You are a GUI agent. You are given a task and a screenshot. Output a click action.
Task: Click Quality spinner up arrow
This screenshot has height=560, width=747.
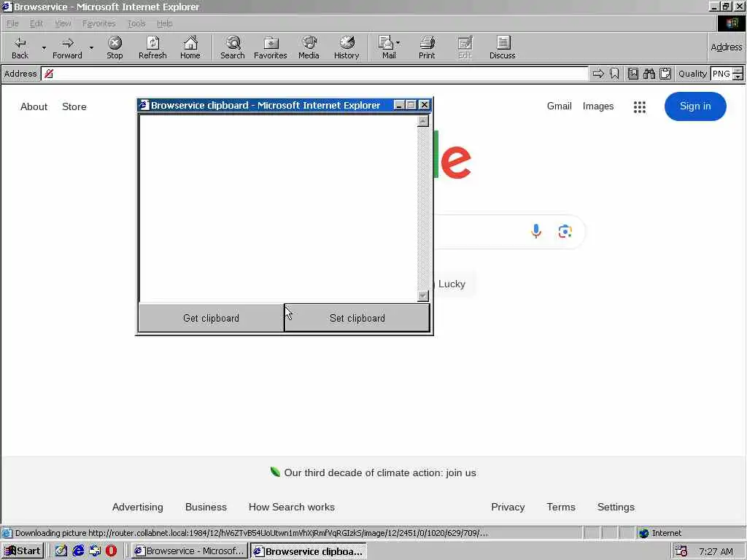(738, 71)
